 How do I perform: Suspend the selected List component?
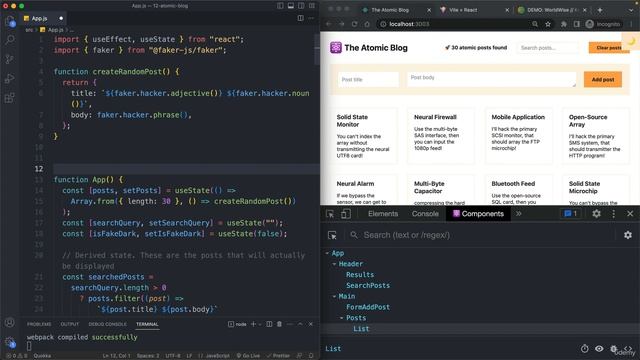[x=584, y=349]
